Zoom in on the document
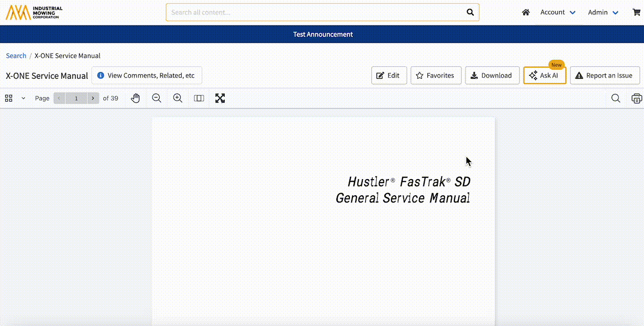The image size is (644, 326). [178, 99]
